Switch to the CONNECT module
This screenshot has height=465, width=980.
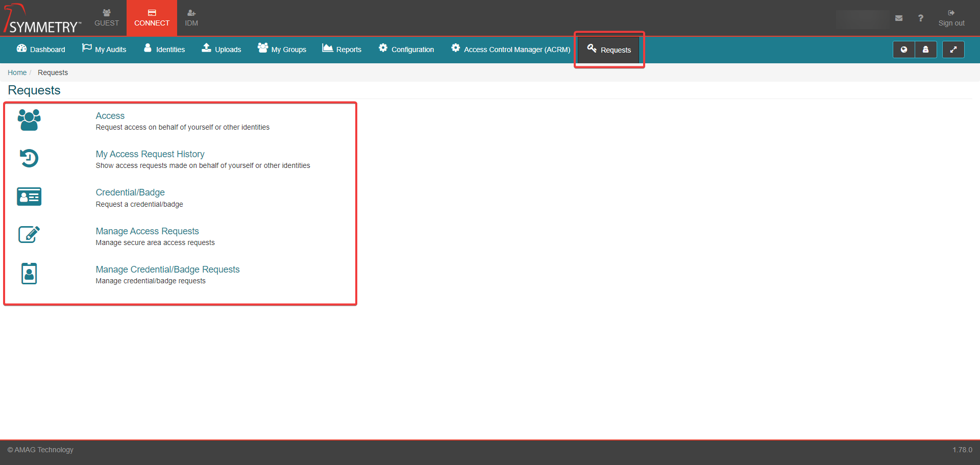click(x=152, y=18)
